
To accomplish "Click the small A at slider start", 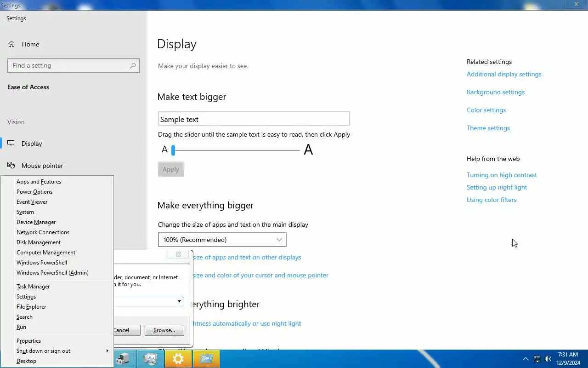I will [164, 149].
